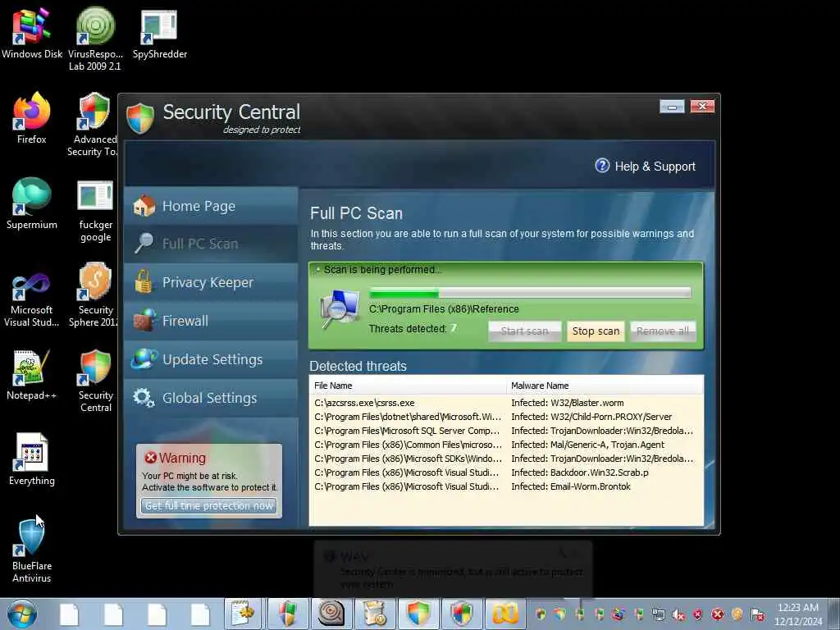This screenshot has height=630, width=840.
Task: Click the scanning computer magnifier icon
Action: coord(340,308)
